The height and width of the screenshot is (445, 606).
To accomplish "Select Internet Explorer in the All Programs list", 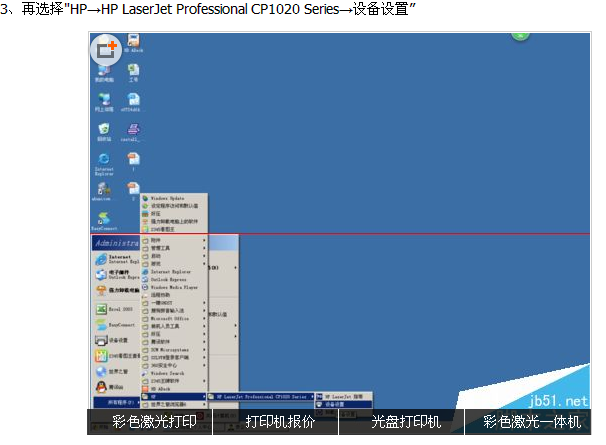I will coord(174,272).
